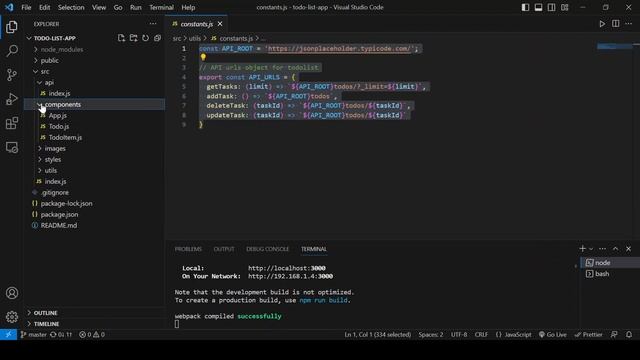The width and height of the screenshot is (640, 360).
Task: Open the 192.168.1.4:3000 network link
Action: pyautogui.click(x=290, y=276)
